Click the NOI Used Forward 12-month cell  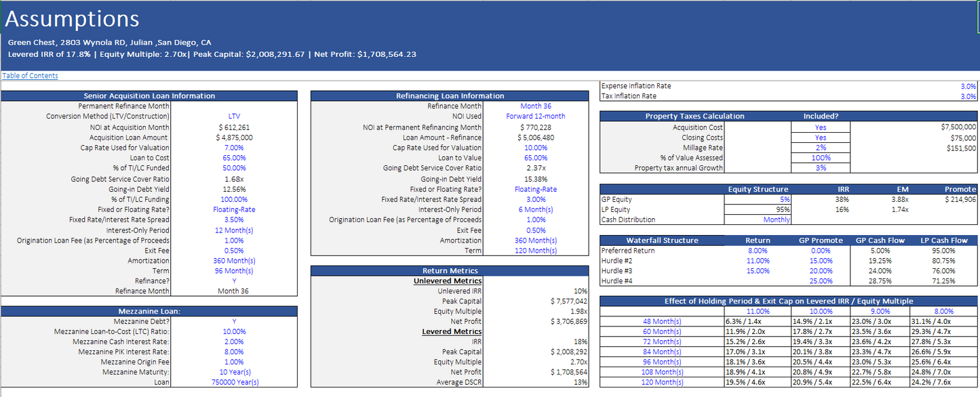pos(535,117)
